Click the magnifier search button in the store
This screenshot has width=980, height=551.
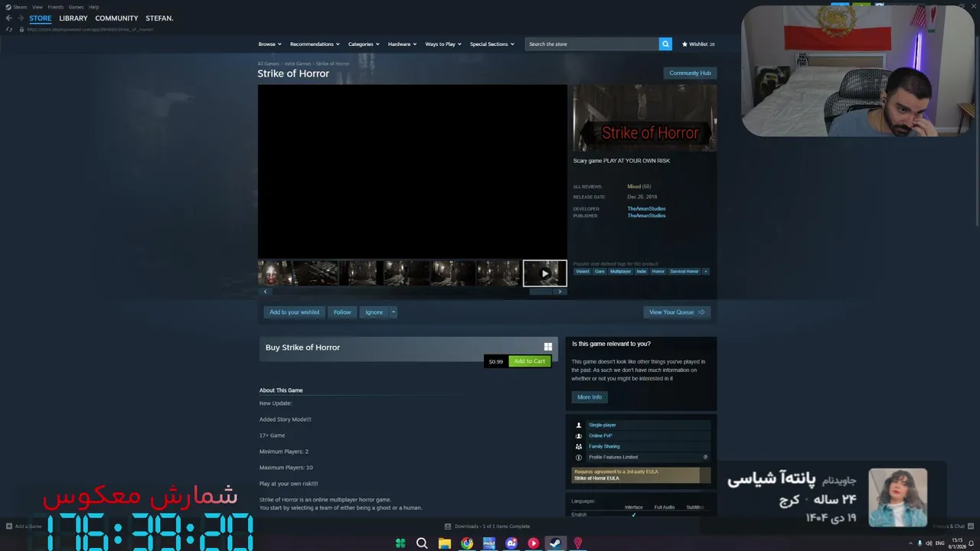coord(665,44)
